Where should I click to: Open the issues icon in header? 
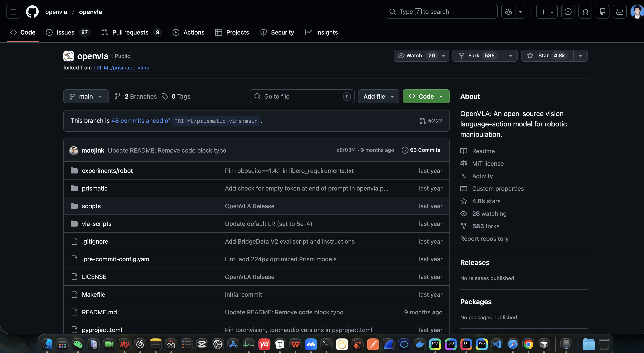click(x=568, y=12)
